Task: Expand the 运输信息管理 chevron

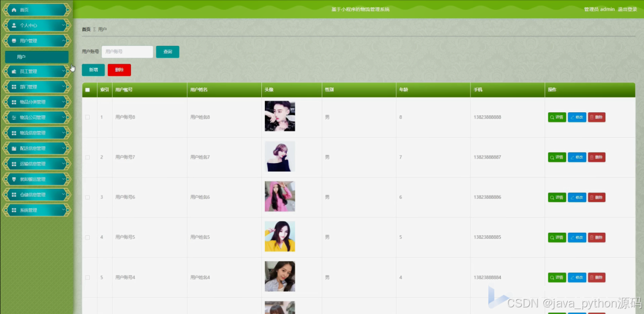Action: (x=63, y=164)
